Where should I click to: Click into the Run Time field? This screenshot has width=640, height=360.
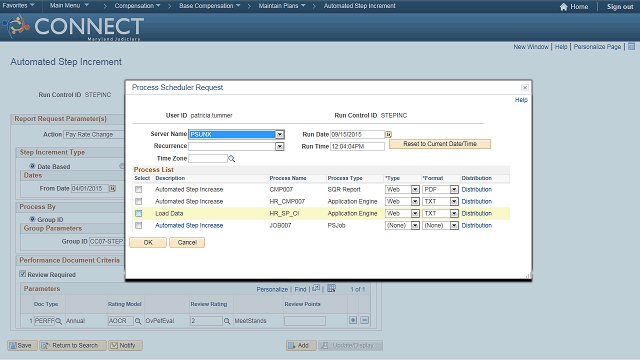point(358,146)
